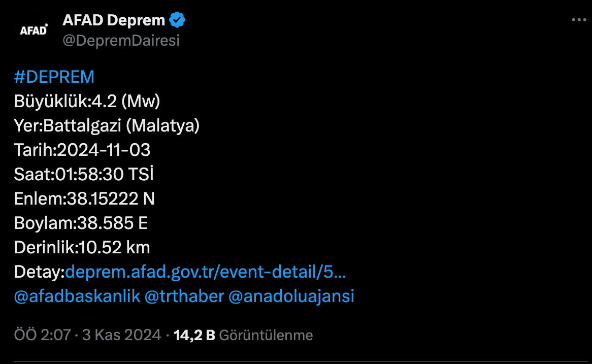Viewport: 592px width, 364px height.
Task: Visit the @anadoluajansi mention
Action: 291,296
